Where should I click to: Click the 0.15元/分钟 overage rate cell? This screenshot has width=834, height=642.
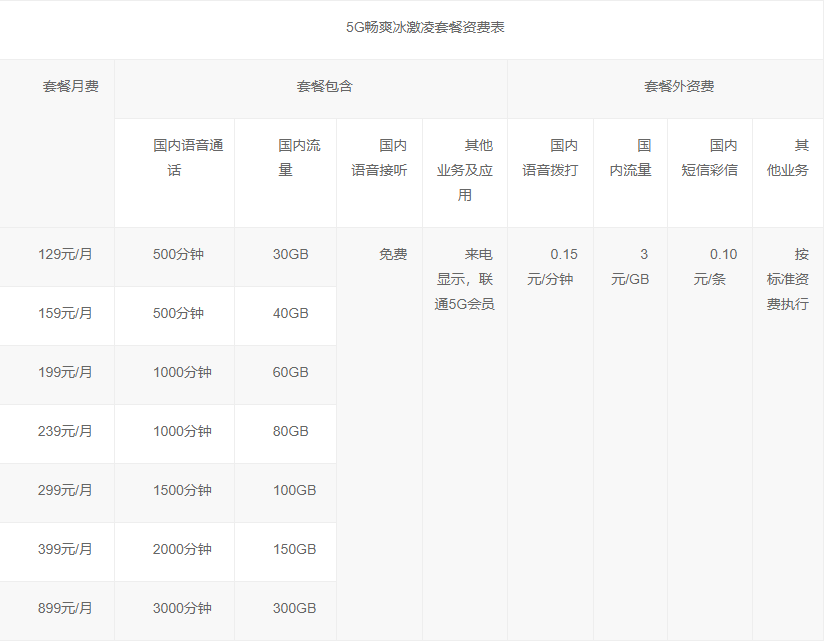[550, 267]
